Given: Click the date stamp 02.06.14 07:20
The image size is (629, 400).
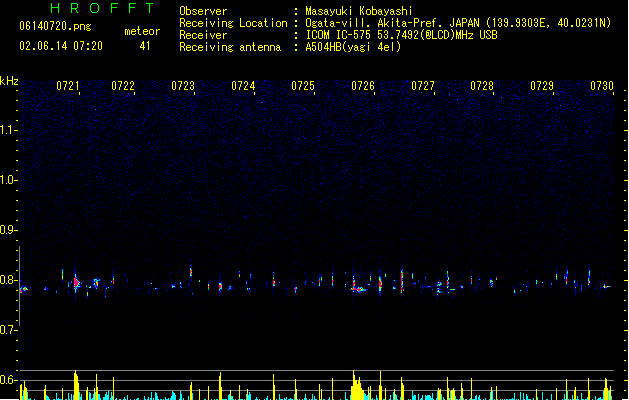Looking at the screenshot, I should [61, 46].
